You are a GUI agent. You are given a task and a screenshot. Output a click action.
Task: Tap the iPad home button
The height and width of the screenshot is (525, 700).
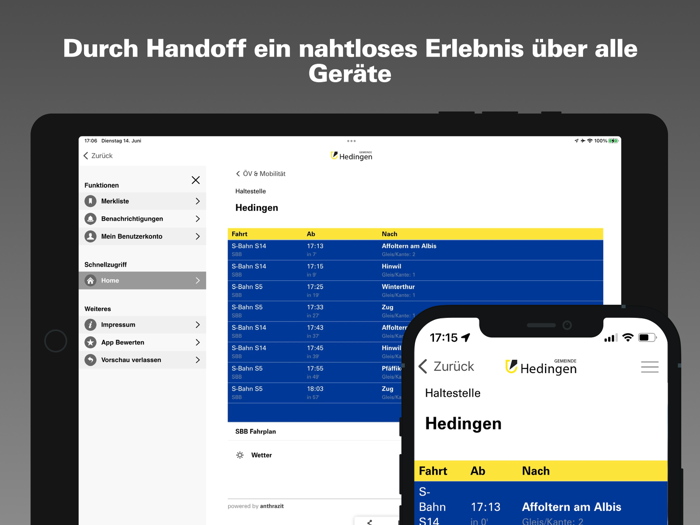[56, 341]
